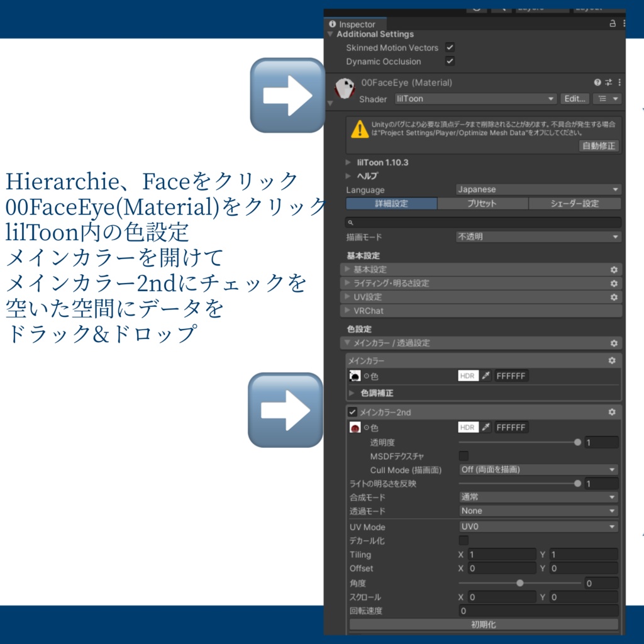The width and height of the screenshot is (644, 644).
Task: Click the material preset settings icon next to help
Action: (x=607, y=82)
